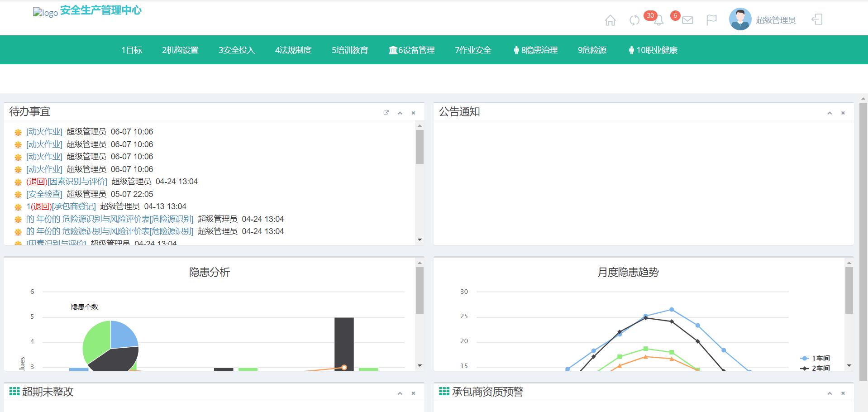868x412 pixels.
Task: Click the home icon in the header
Action: coord(610,20)
